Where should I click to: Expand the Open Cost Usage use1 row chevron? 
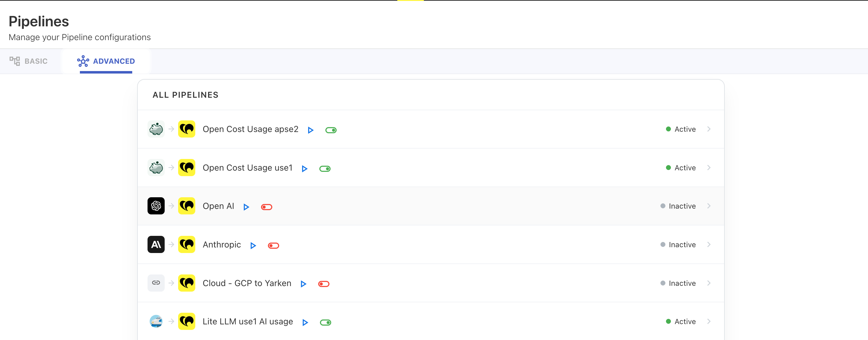pos(709,168)
